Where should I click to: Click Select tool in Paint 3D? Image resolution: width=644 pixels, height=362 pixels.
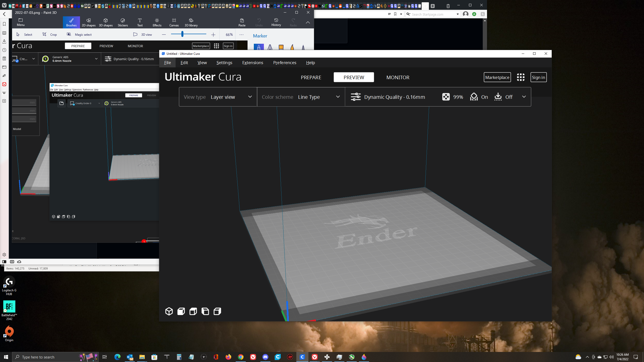[24, 34]
